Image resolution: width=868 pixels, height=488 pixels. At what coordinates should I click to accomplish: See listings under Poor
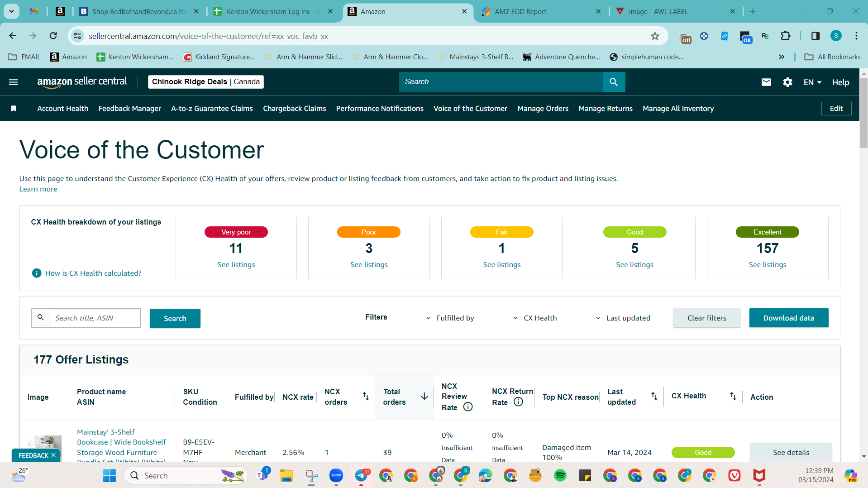[x=369, y=265]
